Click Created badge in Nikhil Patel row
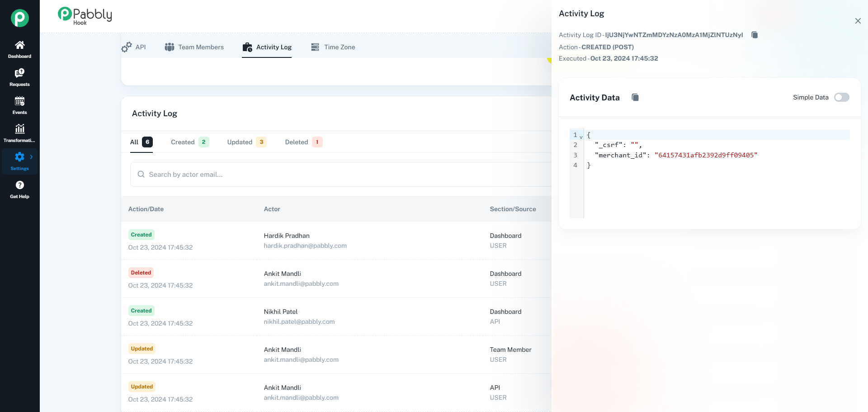 pyautogui.click(x=141, y=311)
